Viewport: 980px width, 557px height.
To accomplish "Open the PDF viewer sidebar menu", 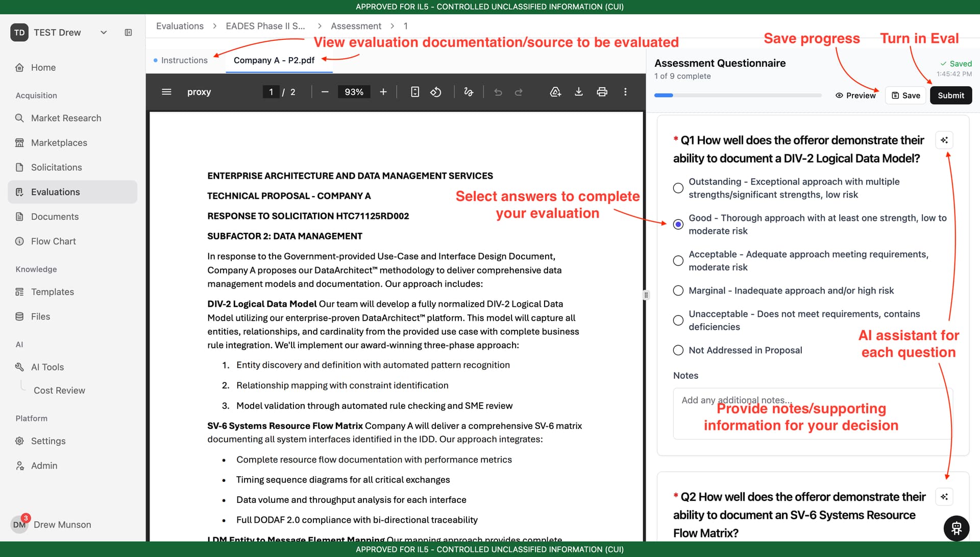I will pos(166,92).
